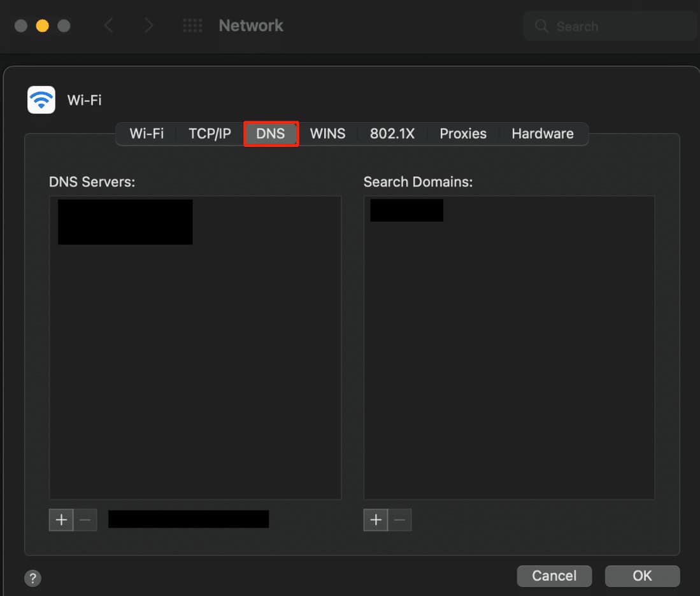
Task: Click the forward arrow in the Network toolbar
Action: [148, 25]
